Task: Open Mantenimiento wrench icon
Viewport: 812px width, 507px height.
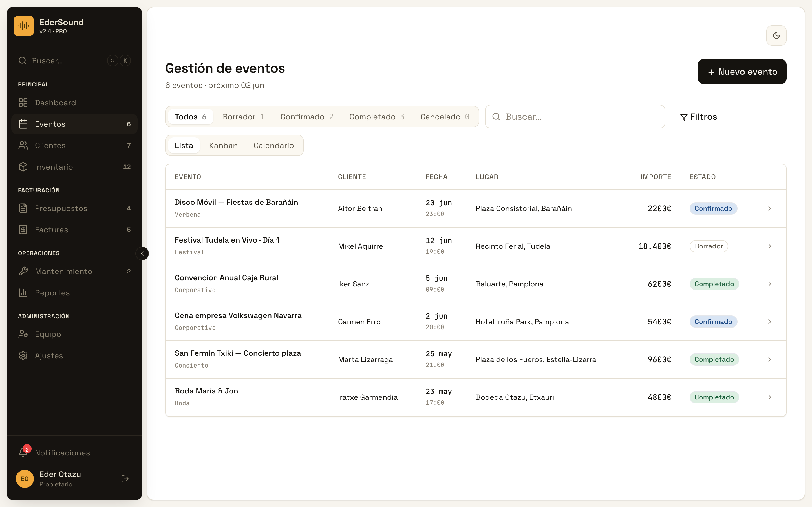Action: [x=23, y=271]
